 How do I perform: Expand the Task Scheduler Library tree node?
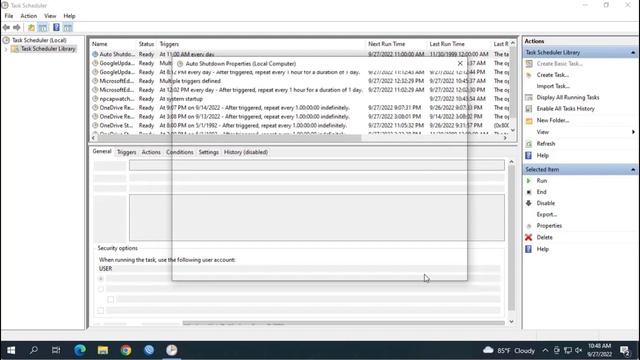coord(6,49)
